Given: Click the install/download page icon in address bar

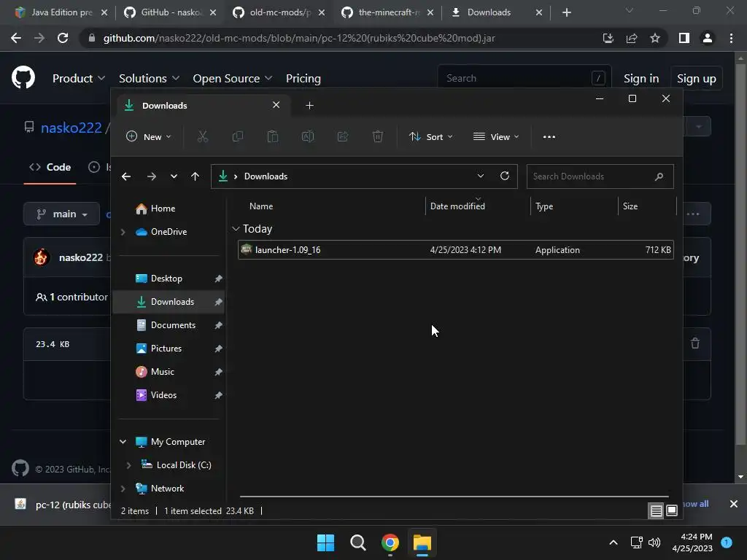Looking at the screenshot, I should [608, 38].
